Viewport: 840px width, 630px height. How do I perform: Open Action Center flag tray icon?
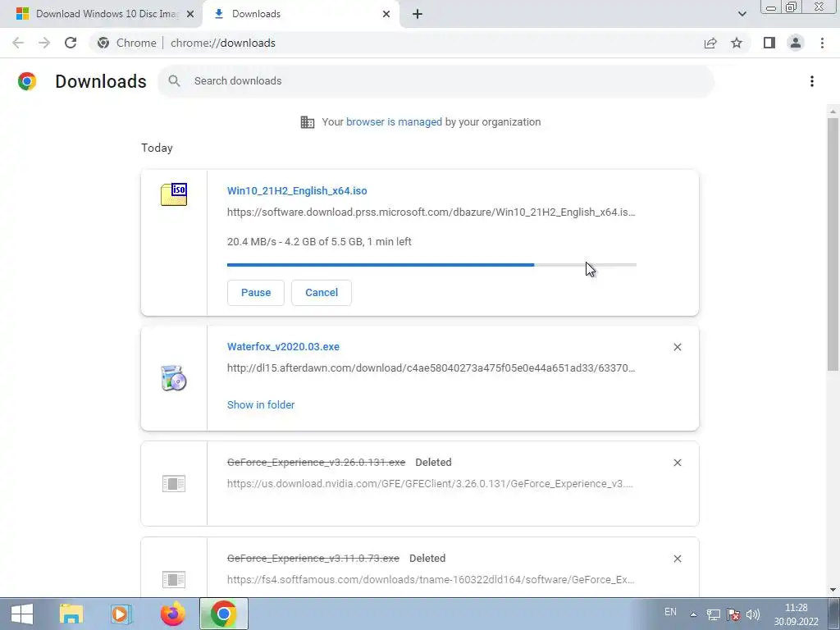click(733, 614)
